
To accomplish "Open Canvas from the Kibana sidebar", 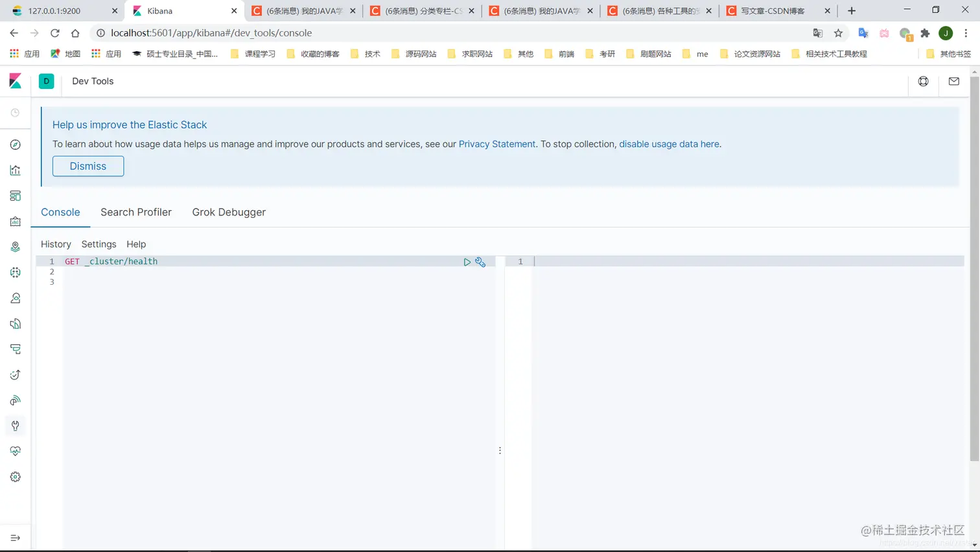I will pyautogui.click(x=16, y=221).
